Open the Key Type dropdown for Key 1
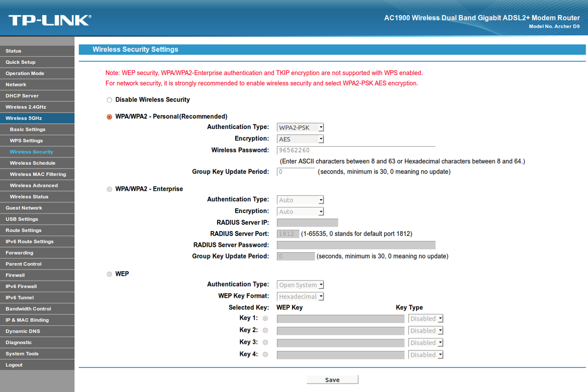Viewport: 588px width, 392px height. click(425, 318)
